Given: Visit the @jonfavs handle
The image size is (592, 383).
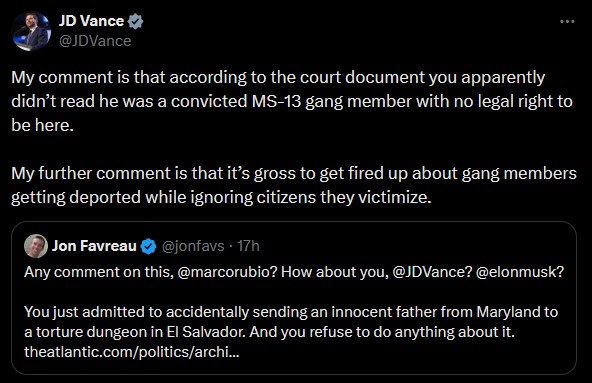Looking at the screenshot, I should tap(193, 246).
